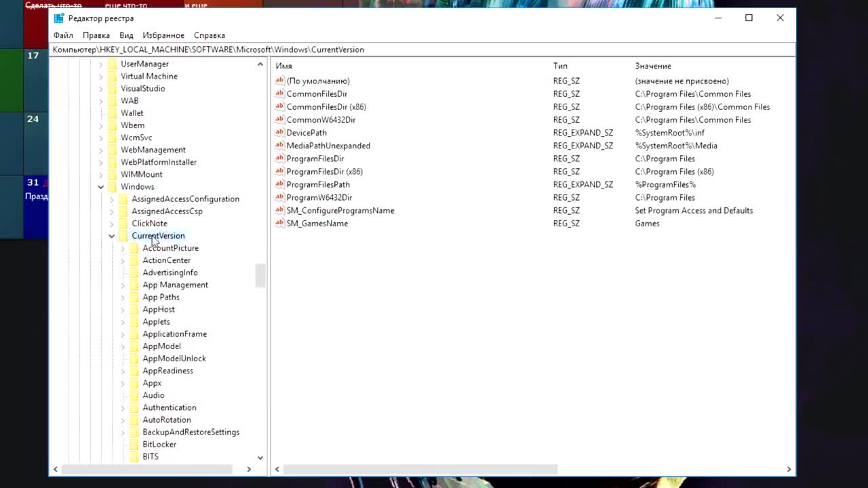Click the folder icon of Applets
Viewport: 868px width, 488px height.
(x=134, y=322)
